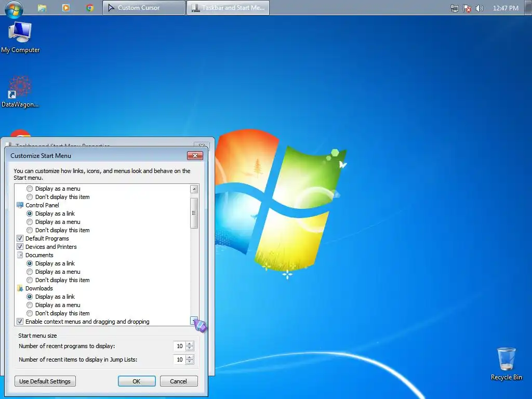Viewport: 532px width, 399px height.
Task: Toggle Enable context menus and dragging checkbox
Action: click(x=20, y=321)
